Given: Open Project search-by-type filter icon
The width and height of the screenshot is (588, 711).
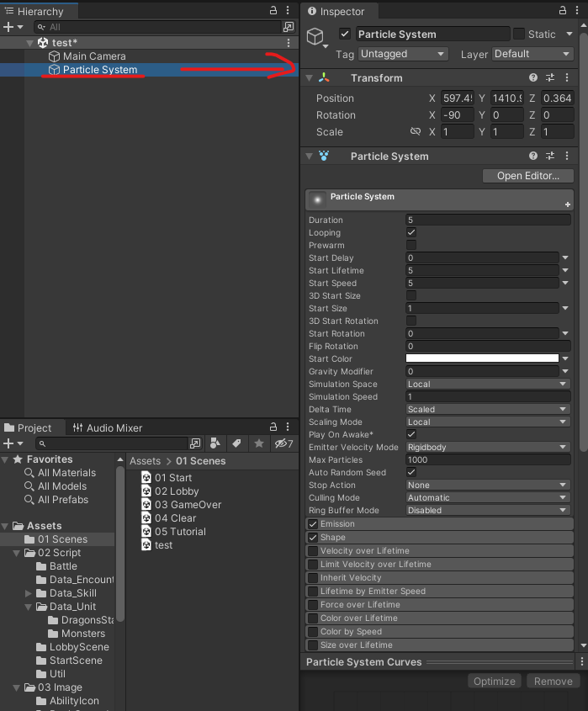Looking at the screenshot, I should click(x=215, y=443).
